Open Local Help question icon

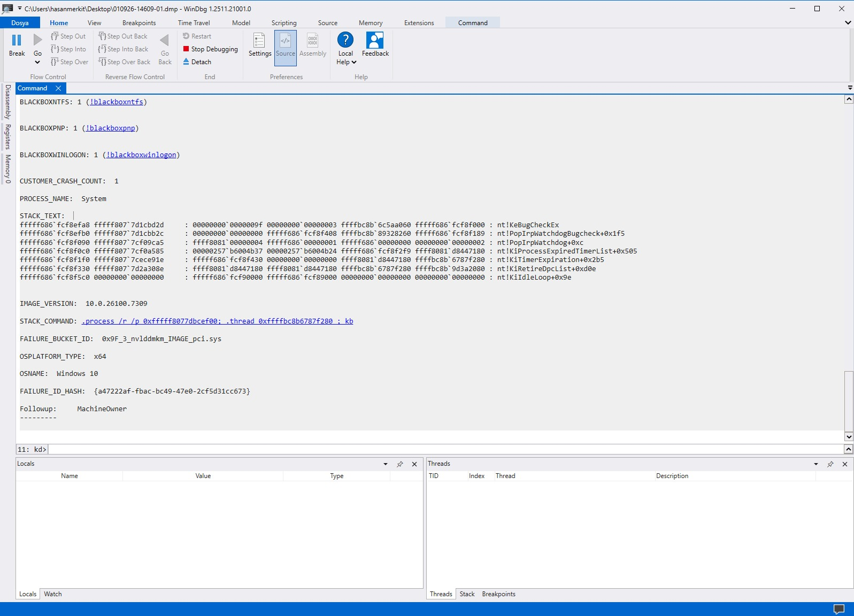(345, 40)
